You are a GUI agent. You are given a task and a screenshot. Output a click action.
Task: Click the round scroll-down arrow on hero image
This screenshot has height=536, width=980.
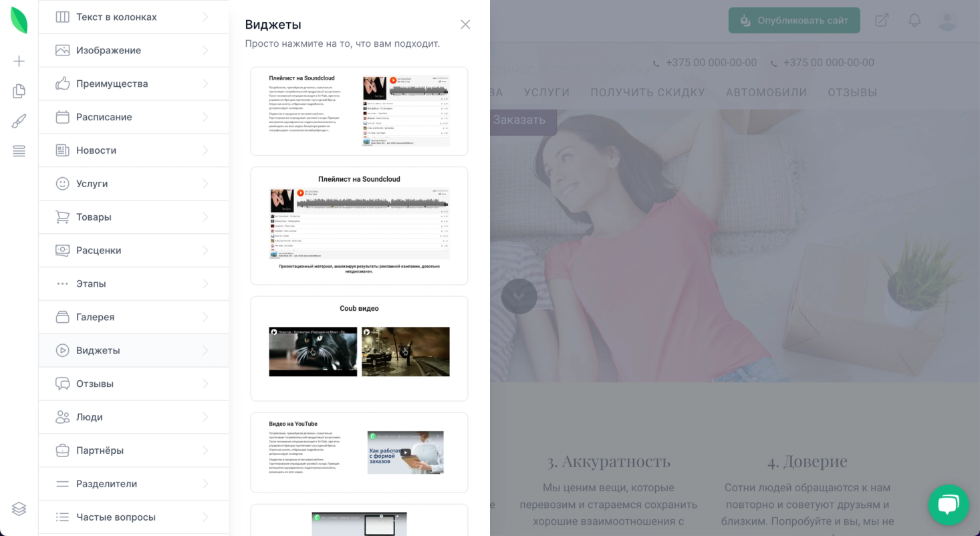519,296
